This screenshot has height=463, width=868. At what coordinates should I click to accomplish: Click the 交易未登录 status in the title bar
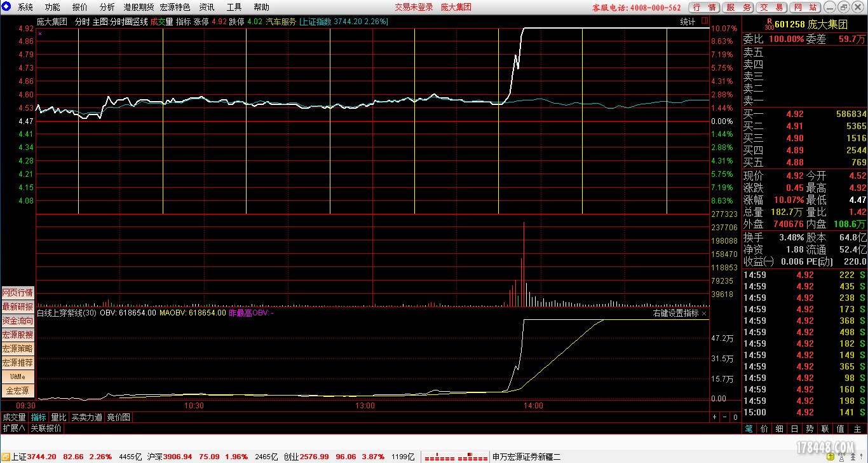click(414, 8)
